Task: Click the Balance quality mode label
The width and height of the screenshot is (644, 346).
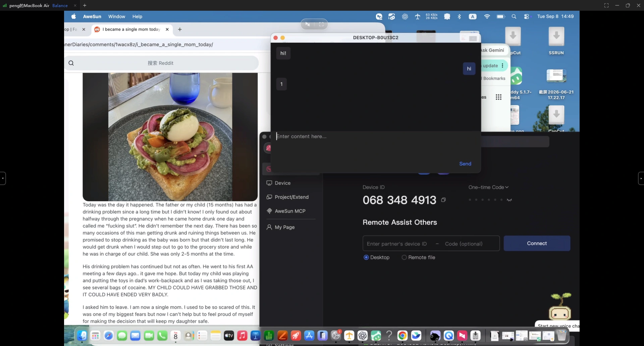Action: click(60, 5)
